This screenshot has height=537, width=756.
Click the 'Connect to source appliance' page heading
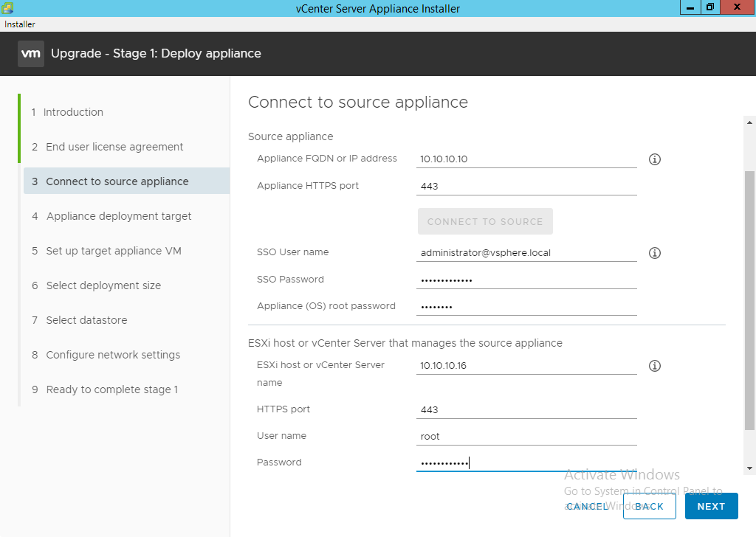pyautogui.click(x=358, y=102)
